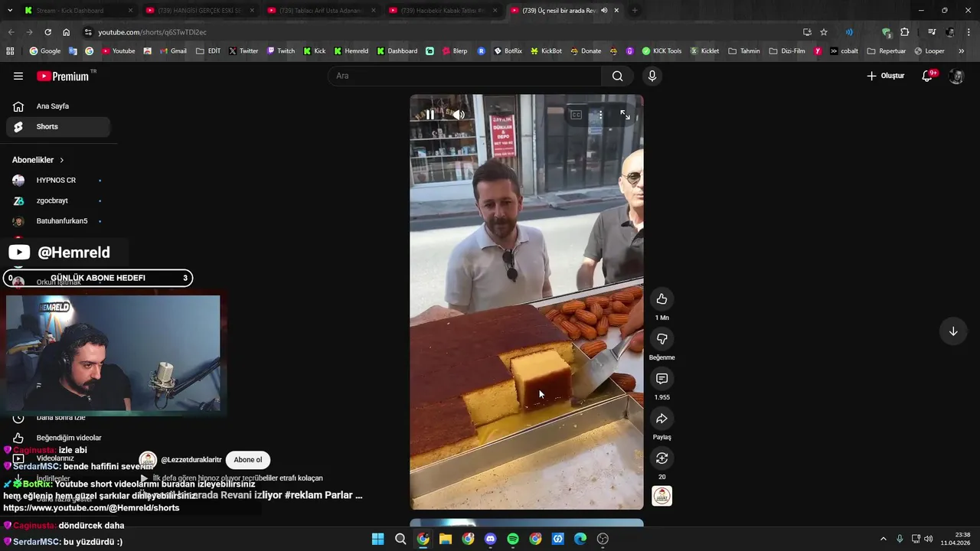The height and width of the screenshot is (551, 980).
Task: Open OBS Studio from the taskbar
Action: [x=603, y=539]
